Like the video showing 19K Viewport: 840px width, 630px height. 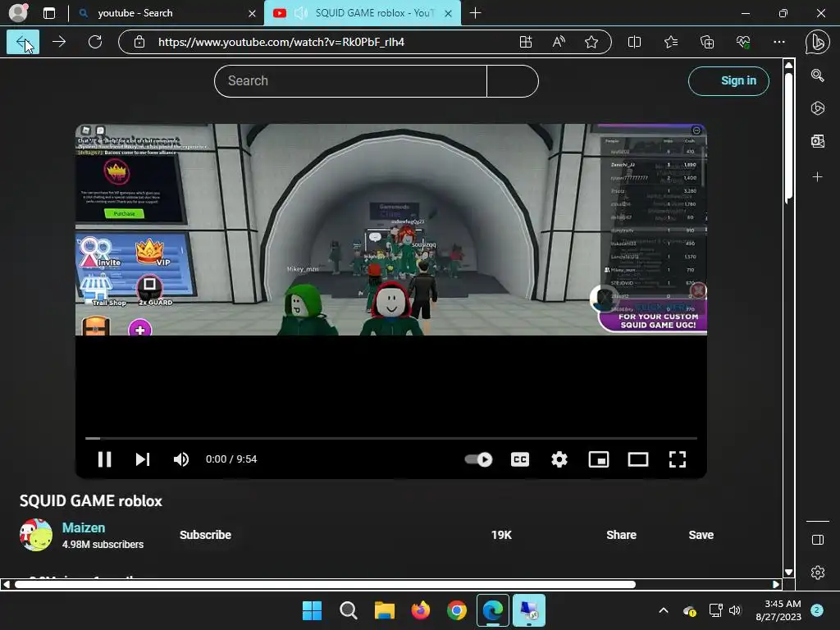pyautogui.click(x=501, y=535)
